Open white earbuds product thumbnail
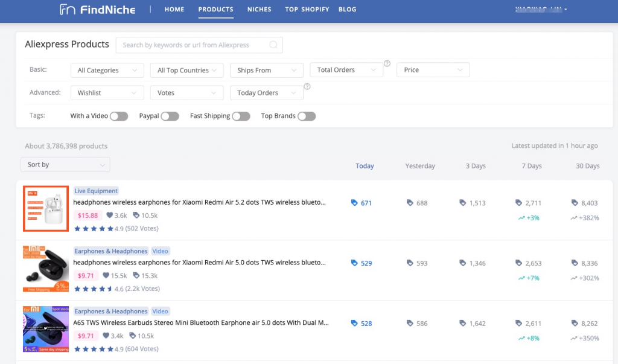 (x=46, y=209)
